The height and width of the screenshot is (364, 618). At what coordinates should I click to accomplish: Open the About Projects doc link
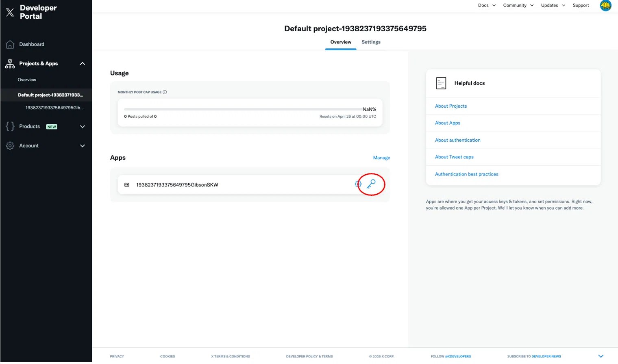[451, 106]
